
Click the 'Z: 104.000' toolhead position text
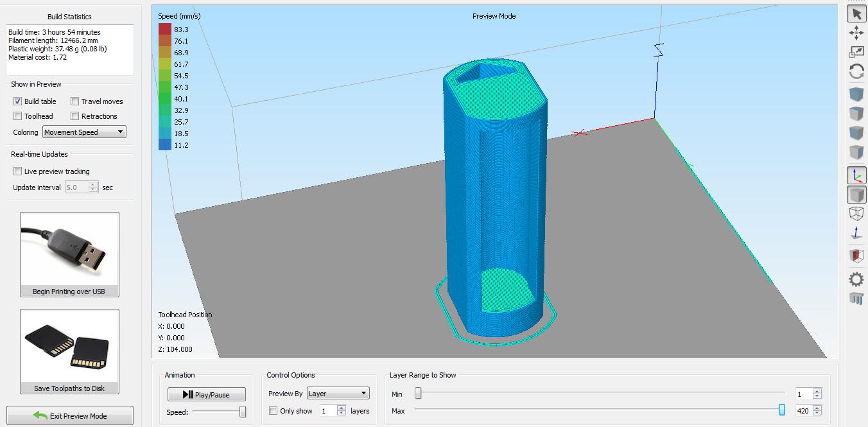coord(175,349)
